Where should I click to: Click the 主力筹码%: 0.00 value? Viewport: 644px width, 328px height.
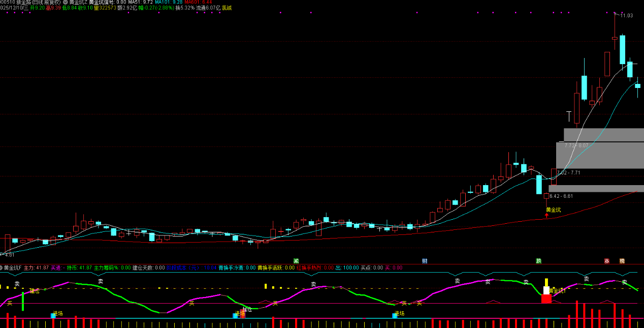coord(112,267)
